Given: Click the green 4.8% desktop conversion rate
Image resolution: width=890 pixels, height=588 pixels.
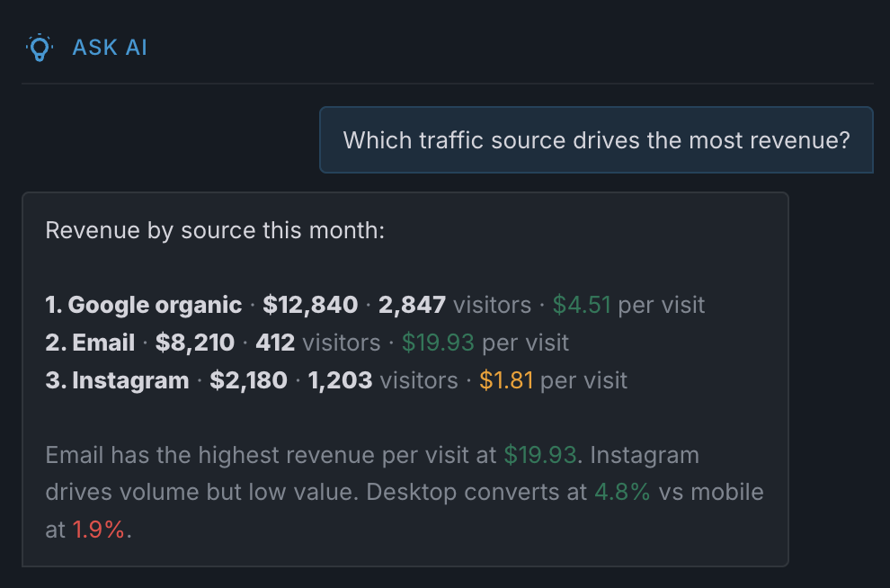Looking at the screenshot, I should coord(622,493).
